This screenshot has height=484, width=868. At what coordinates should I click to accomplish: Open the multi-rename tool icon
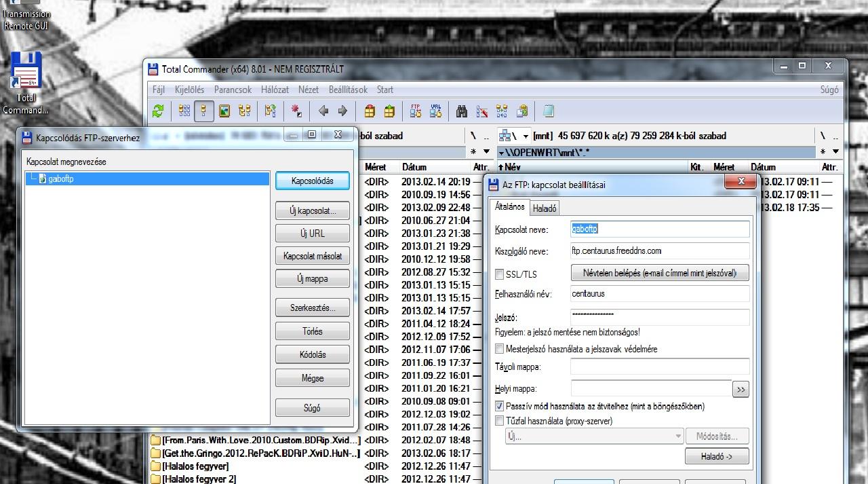point(482,111)
